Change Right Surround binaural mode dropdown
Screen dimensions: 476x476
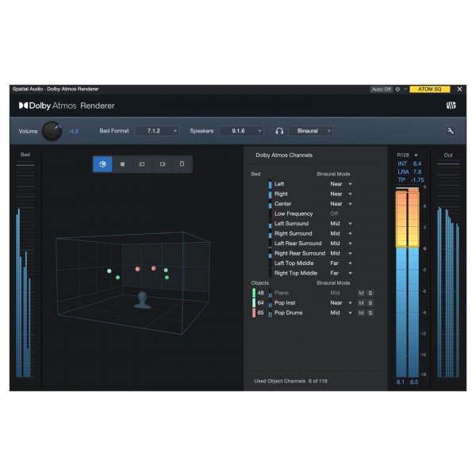click(341, 233)
